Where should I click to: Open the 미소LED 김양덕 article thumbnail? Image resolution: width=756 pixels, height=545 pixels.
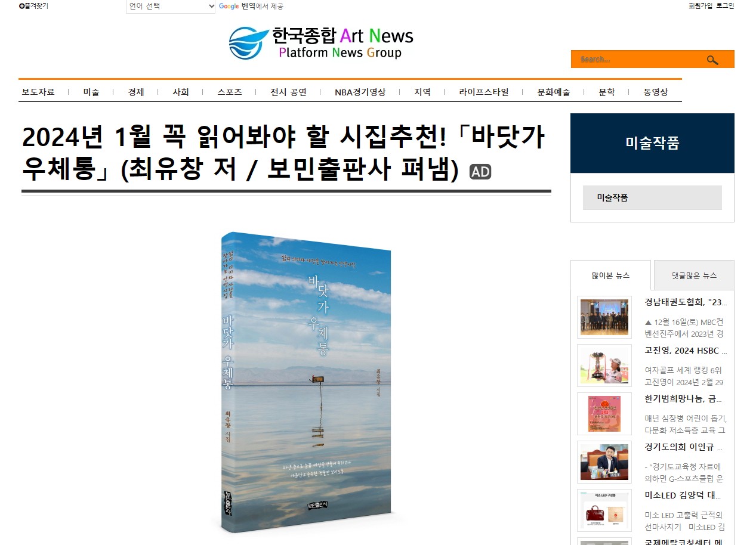point(604,510)
